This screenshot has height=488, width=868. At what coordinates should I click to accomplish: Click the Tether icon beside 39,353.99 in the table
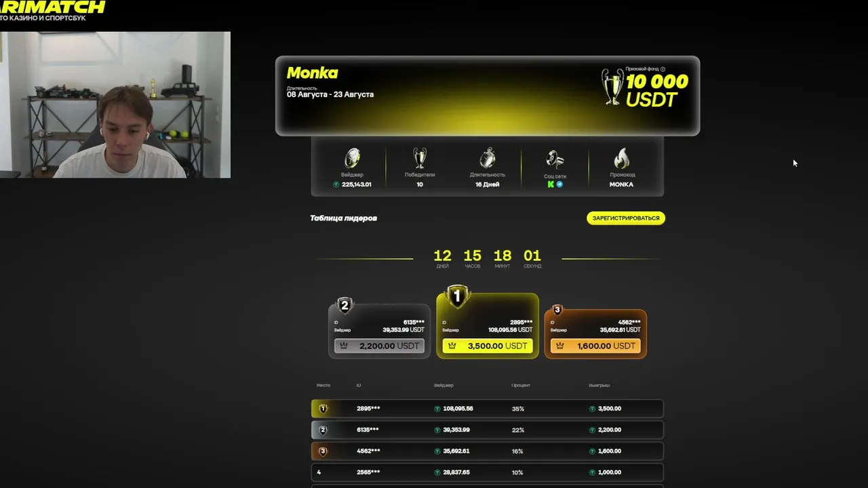[x=437, y=430]
